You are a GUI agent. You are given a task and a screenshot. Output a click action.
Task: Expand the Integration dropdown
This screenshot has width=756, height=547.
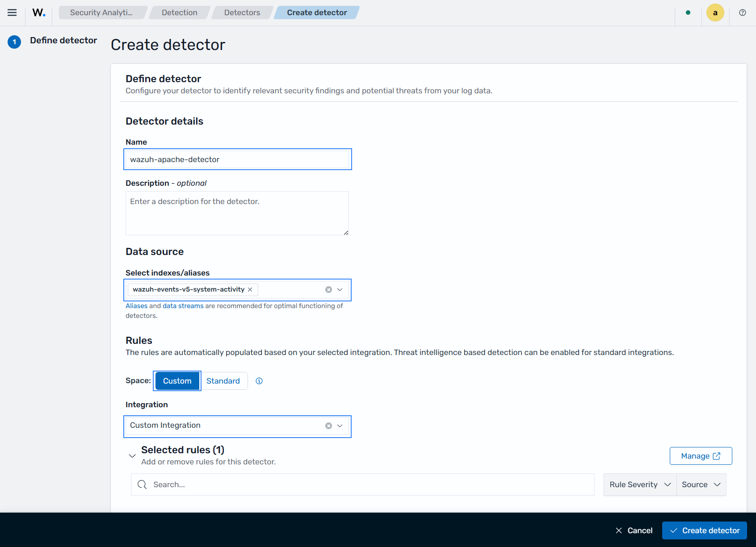tap(340, 426)
